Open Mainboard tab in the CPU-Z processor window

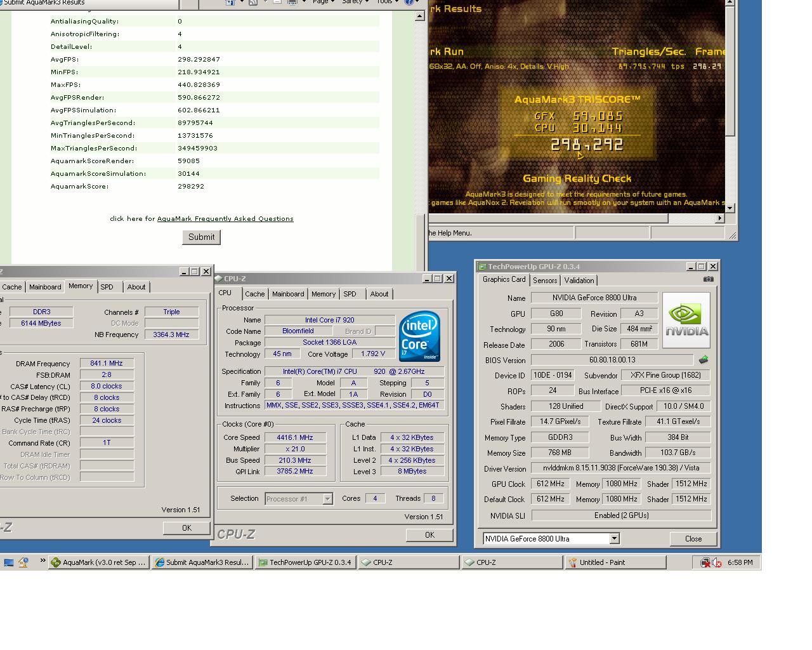288,294
